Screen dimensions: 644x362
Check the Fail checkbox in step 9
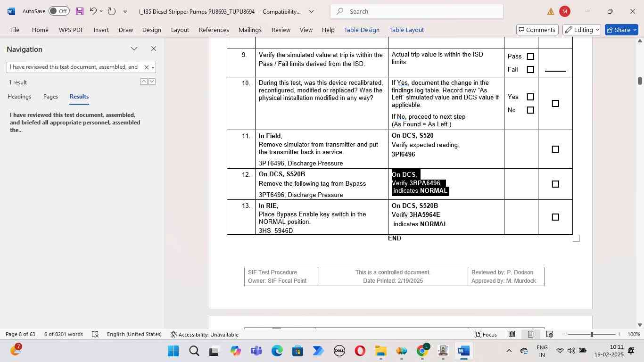coord(530,70)
